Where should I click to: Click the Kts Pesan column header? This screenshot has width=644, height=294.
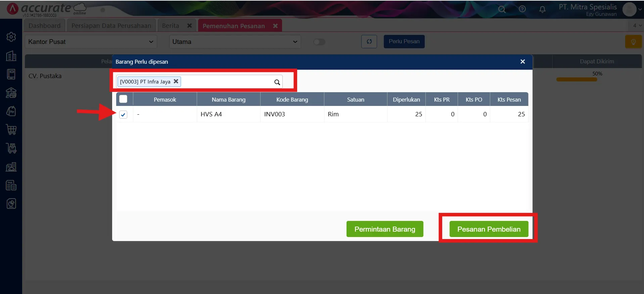pos(509,100)
